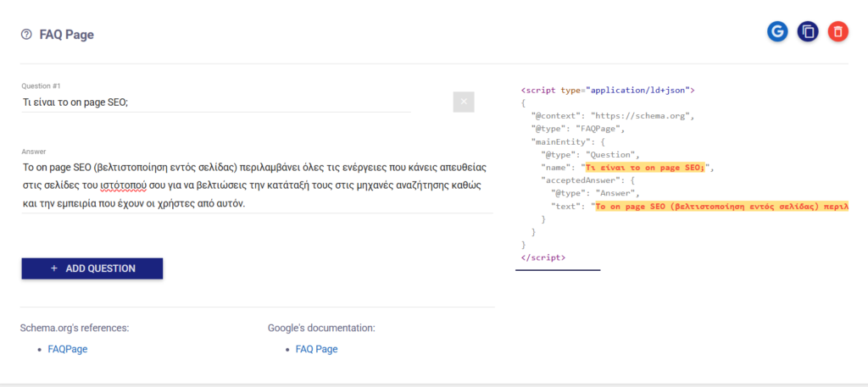Image resolution: width=868 pixels, height=387 pixels.
Task: Click the Schema.org's references heading
Action: coord(75,328)
